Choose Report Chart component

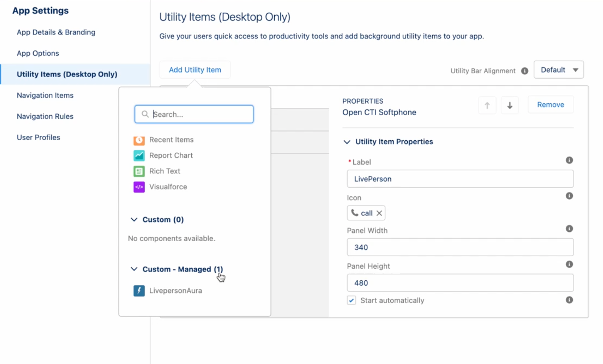tap(171, 155)
